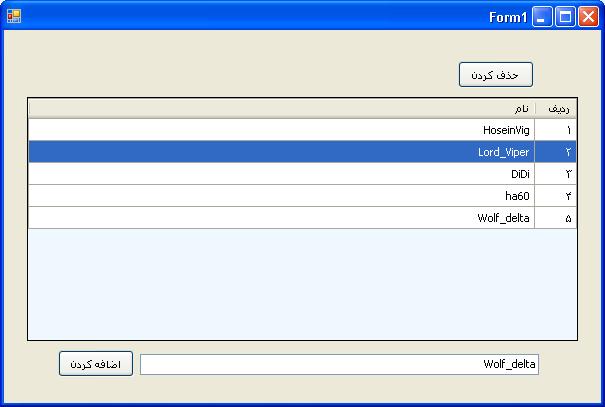Click the Form1 application icon in title bar
605x407 pixels.
click(14, 16)
